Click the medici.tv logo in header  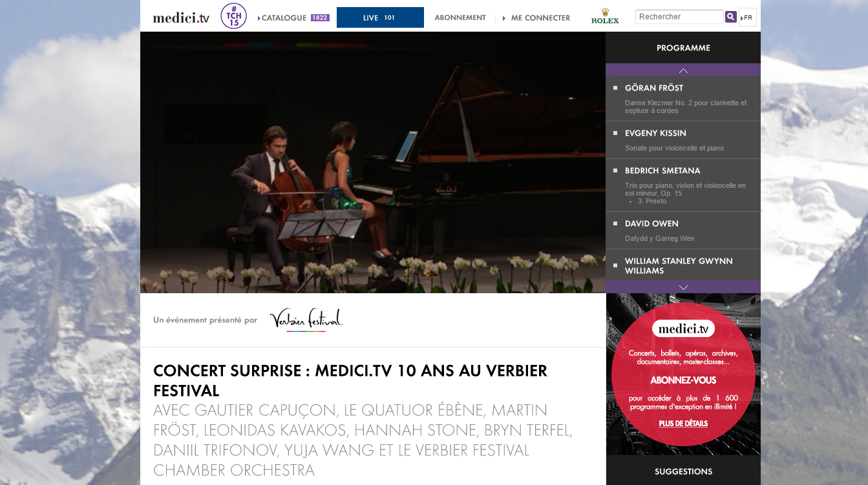(x=181, y=18)
